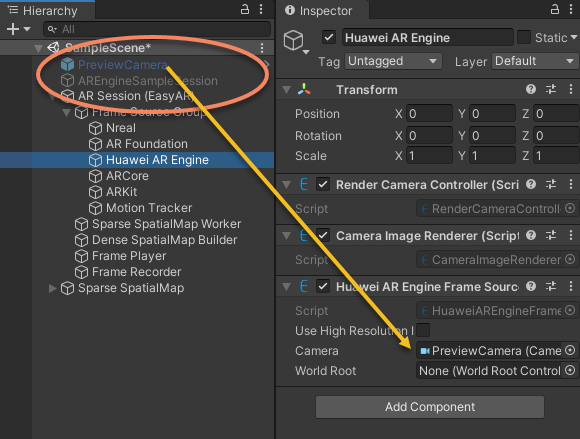Select ARCore object
580x439 pixels.
[x=127, y=176]
